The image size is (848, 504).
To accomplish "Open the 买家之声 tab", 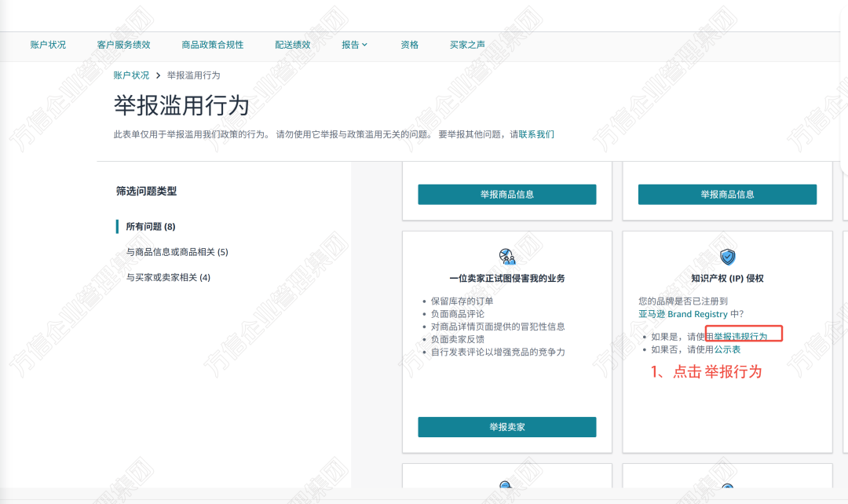I will (x=467, y=45).
